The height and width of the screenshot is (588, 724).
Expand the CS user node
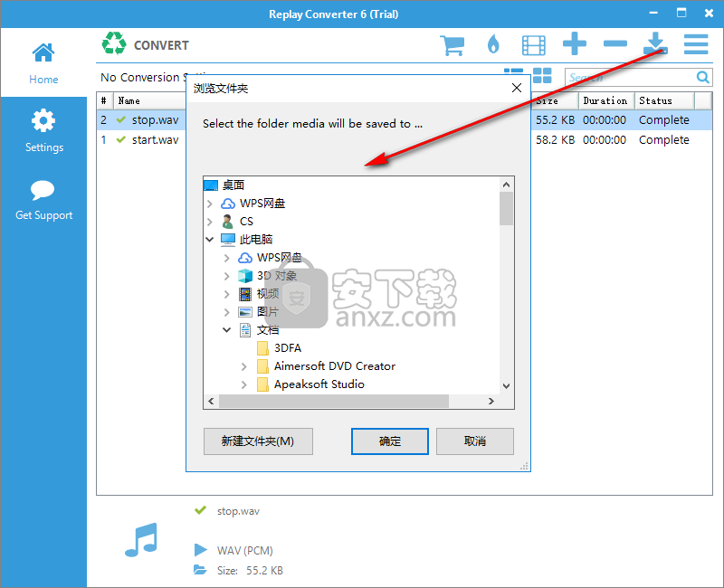coord(210,222)
